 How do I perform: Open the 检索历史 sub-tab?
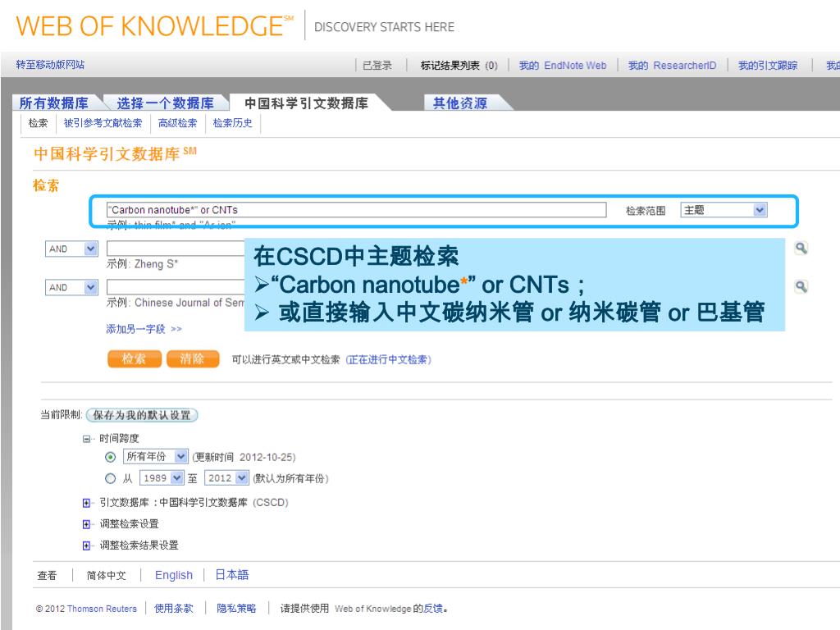tap(232, 123)
